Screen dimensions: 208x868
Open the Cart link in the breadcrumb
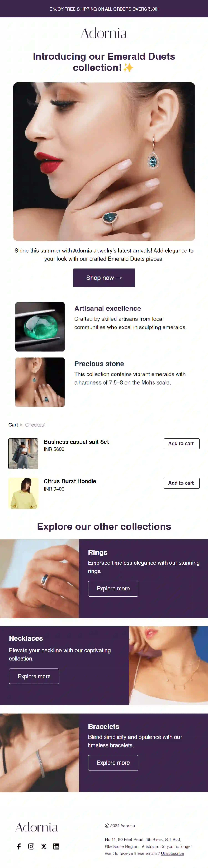coord(13,425)
